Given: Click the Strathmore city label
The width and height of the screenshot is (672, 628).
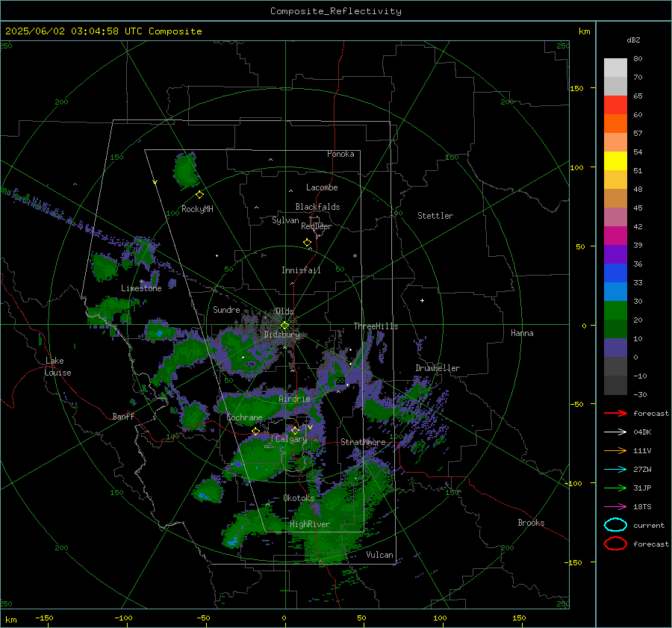Looking at the screenshot, I should (x=363, y=442).
